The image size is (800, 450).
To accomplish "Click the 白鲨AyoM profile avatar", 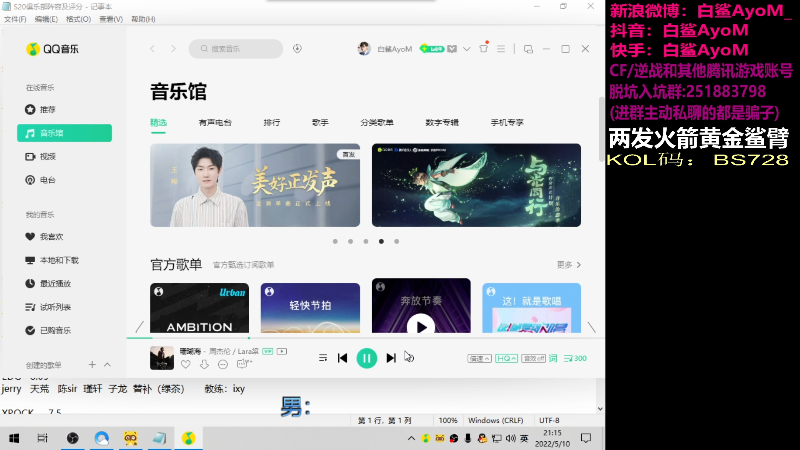I will coord(364,49).
